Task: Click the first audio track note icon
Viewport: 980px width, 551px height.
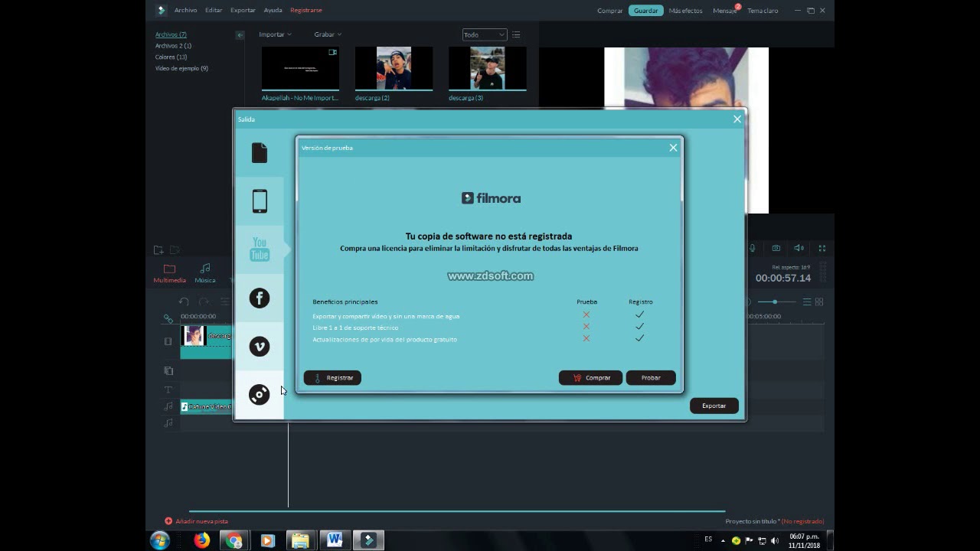Action: tap(169, 406)
